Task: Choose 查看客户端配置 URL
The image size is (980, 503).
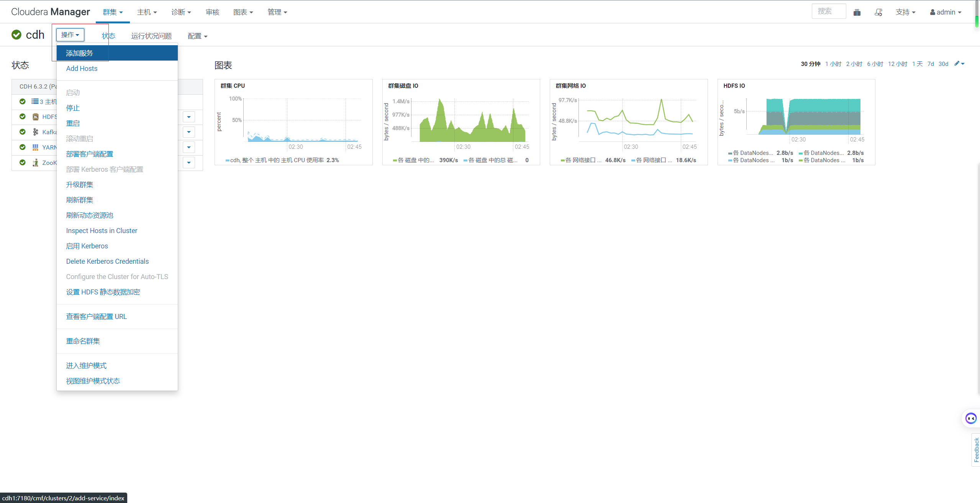Action: tap(117, 317)
